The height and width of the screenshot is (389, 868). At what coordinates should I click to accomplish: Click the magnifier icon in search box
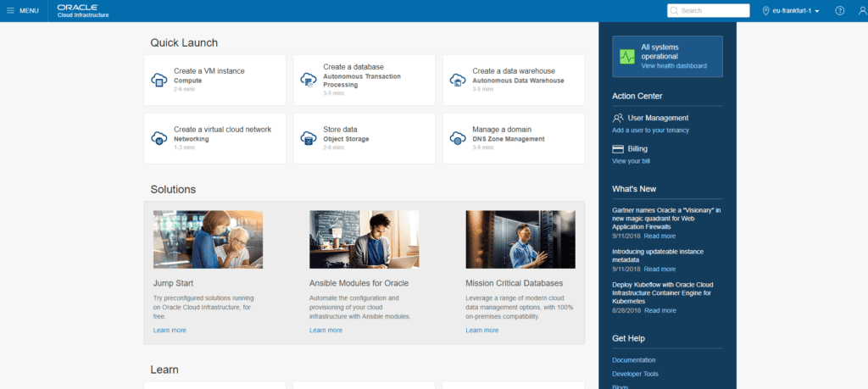click(x=674, y=10)
